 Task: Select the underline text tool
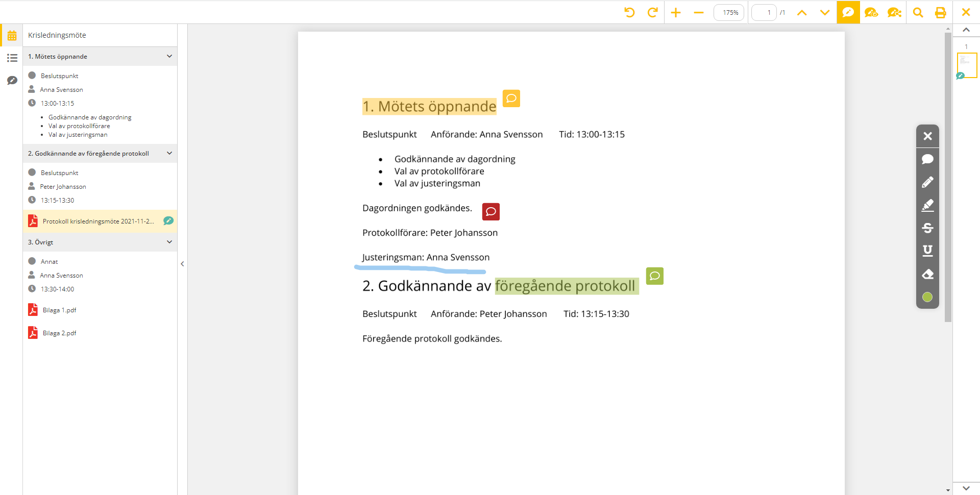(x=927, y=251)
